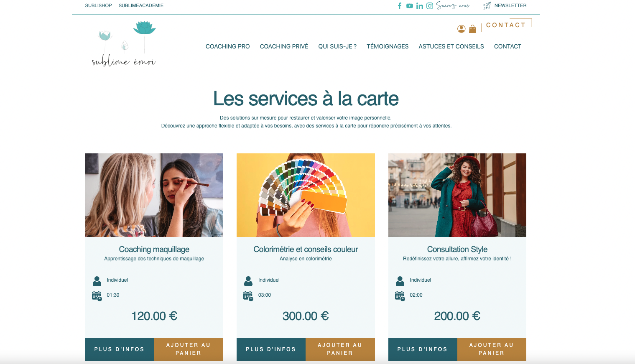This screenshot has height=364, width=635.
Task: Click the user account icon
Action: click(462, 29)
